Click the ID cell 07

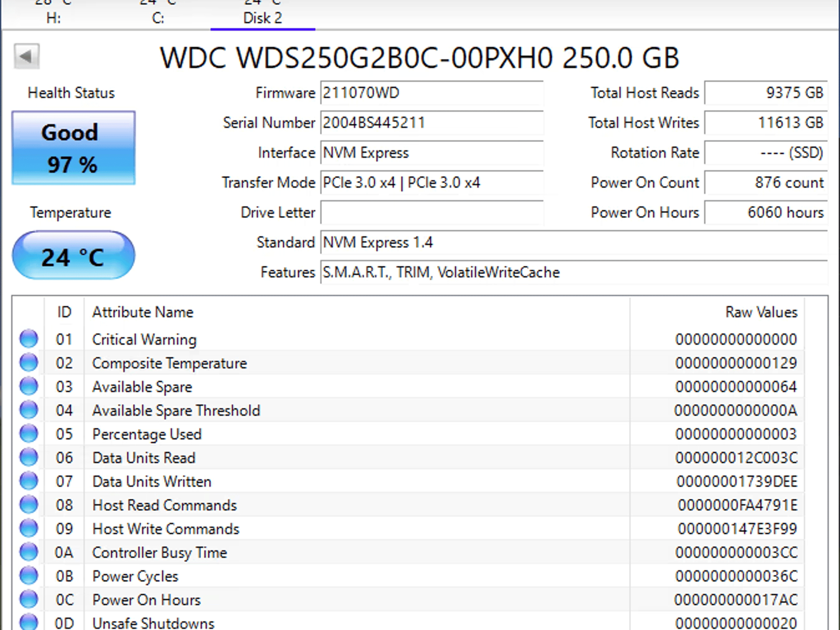pos(64,482)
